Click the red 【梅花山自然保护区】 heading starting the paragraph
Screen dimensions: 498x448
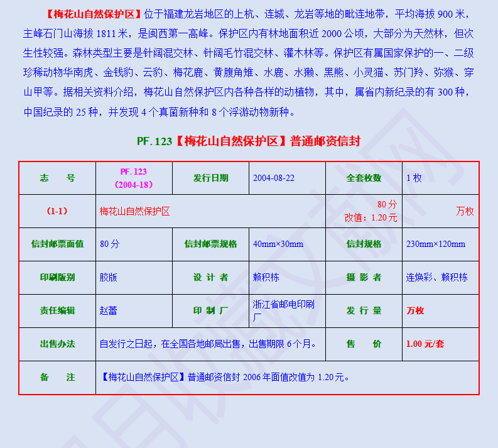point(94,14)
